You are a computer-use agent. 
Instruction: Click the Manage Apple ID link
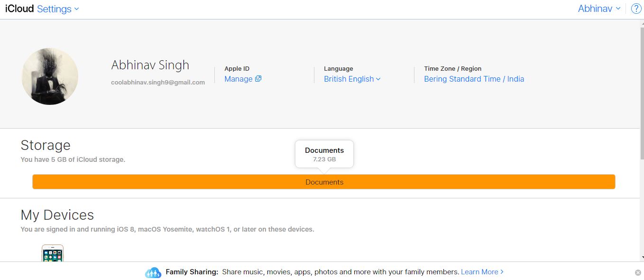click(239, 79)
